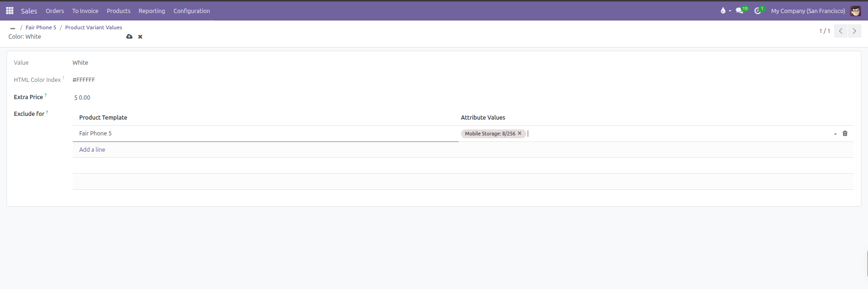This screenshot has width=868, height=289.
Task: Open the Reporting menu
Action: click(x=152, y=11)
